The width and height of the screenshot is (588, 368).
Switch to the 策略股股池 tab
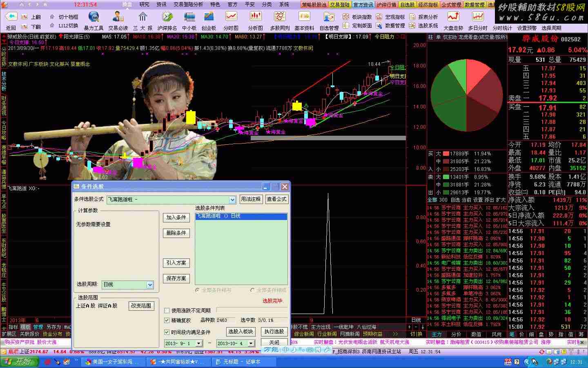314,4
